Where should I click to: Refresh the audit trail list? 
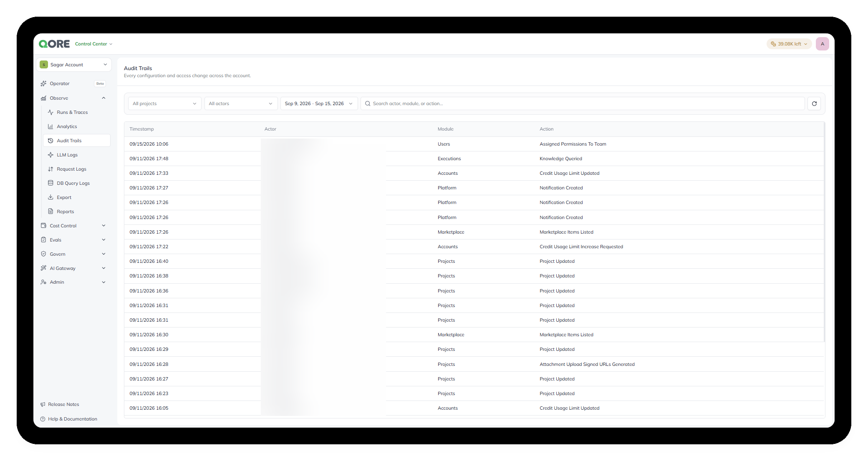coord(814,103)
